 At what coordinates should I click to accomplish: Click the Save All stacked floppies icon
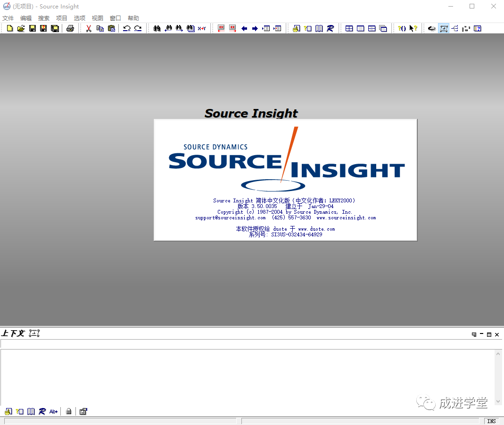click(55, 28)
